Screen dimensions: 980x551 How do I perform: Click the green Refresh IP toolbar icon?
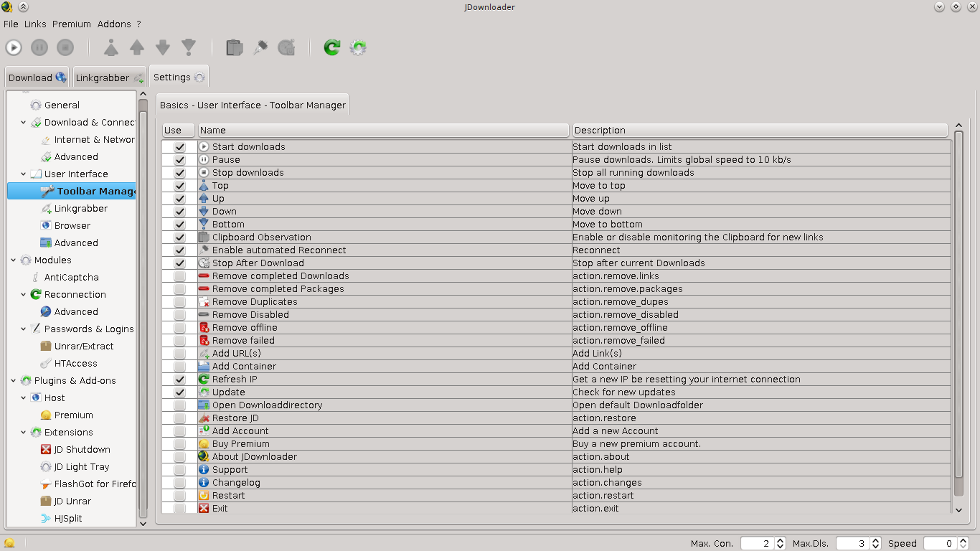(x=331, y=47)
